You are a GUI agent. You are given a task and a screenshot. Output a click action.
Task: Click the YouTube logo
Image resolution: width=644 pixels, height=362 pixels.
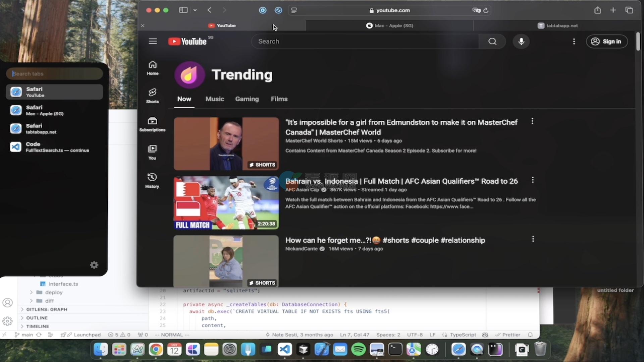pyautogui.click(x=187, y=41)
